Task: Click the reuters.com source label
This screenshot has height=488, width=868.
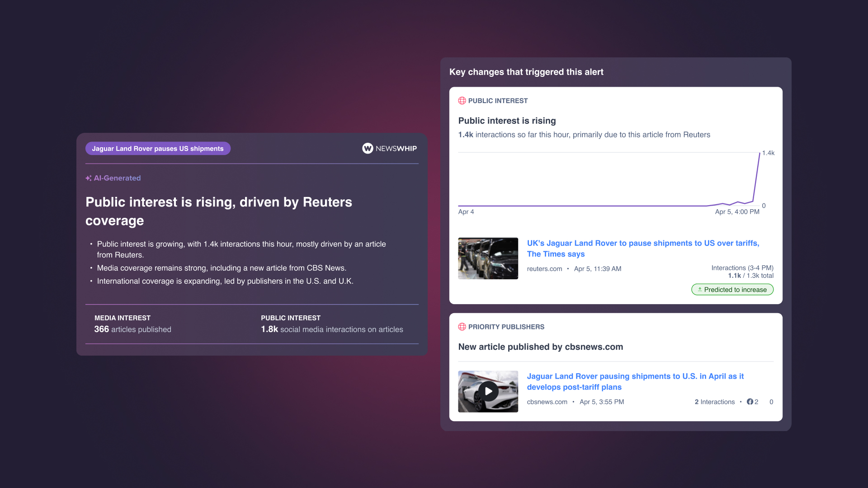Action: [544, 269]
